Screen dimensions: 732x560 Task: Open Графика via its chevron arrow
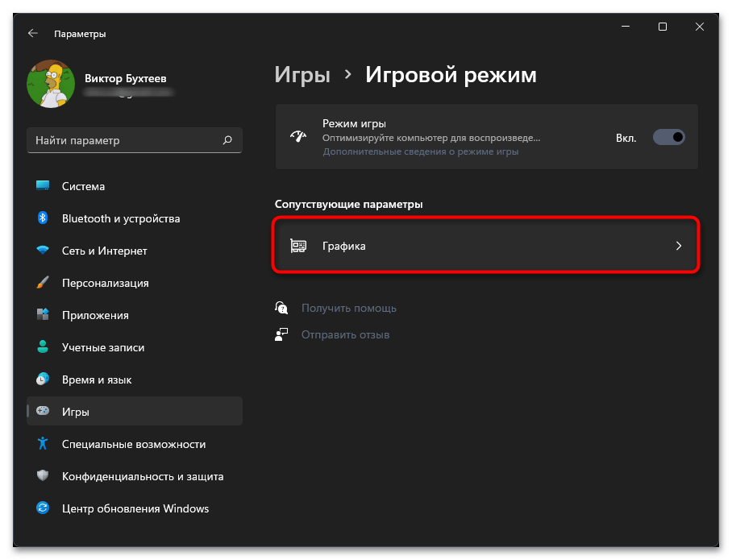click(x=679, y=246)
